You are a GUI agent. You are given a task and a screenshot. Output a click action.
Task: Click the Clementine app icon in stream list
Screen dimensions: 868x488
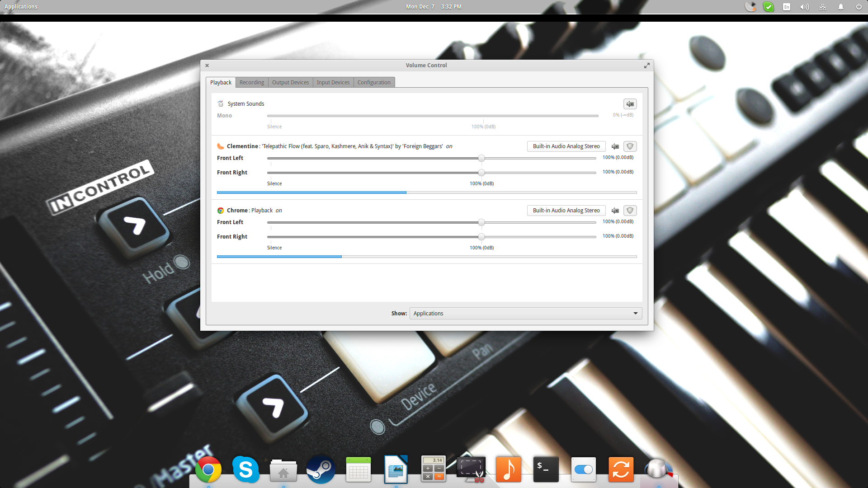pyautogui.click(x=221, y=146)
